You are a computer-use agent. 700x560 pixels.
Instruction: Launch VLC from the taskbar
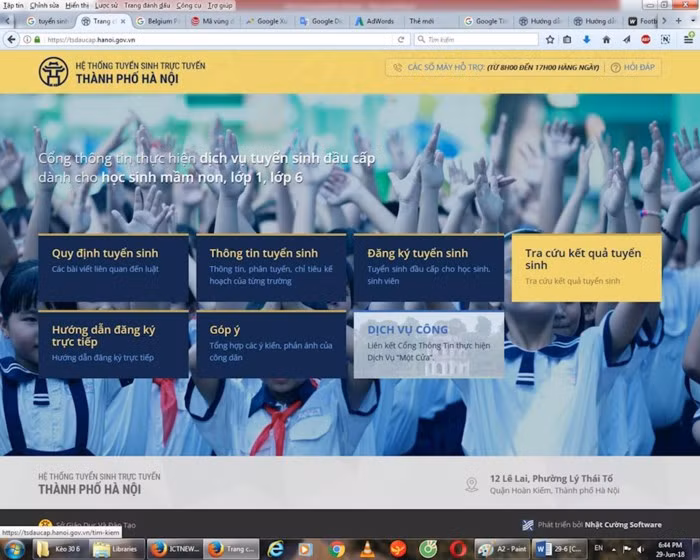click(x=367, y=549)
